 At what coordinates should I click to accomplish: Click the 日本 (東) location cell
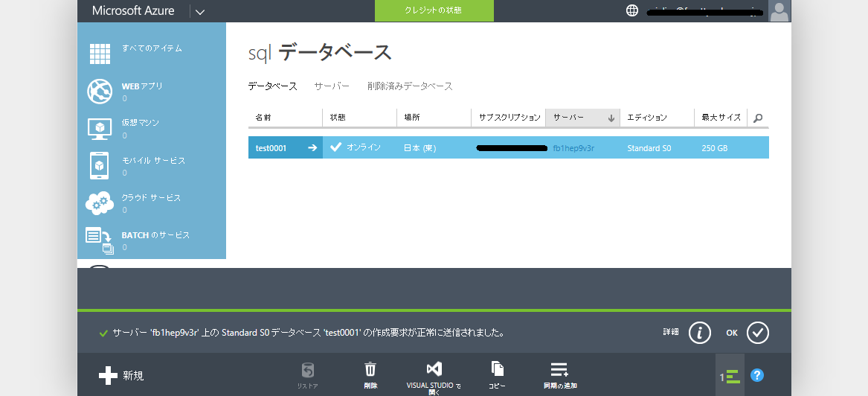pyautogui.click(x=420, y=148)
